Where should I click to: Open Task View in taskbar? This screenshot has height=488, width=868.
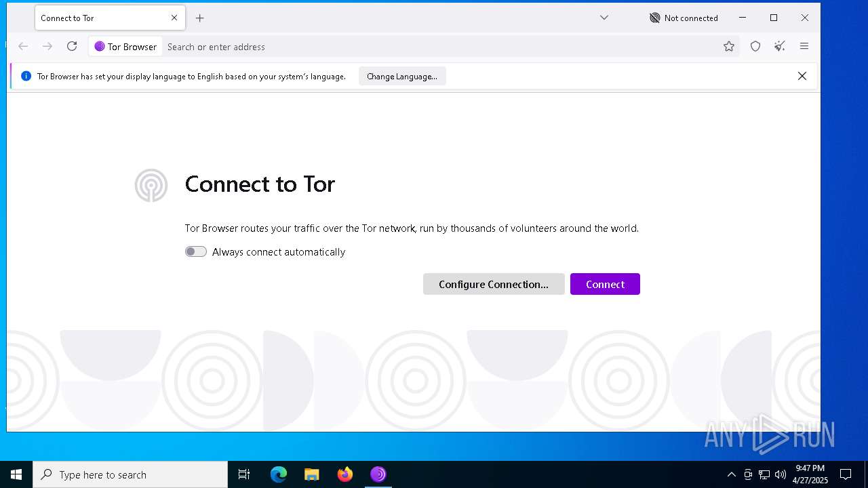pos(244,474)
